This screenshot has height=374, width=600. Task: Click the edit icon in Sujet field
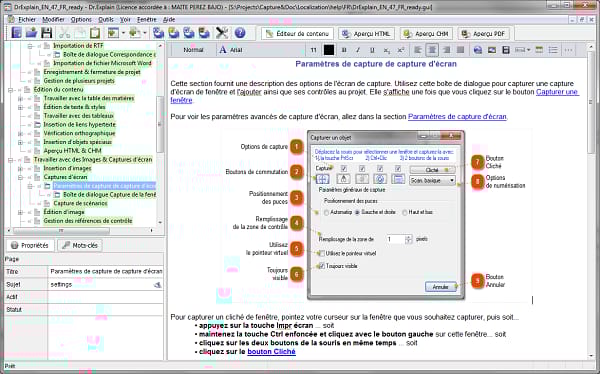157,284
